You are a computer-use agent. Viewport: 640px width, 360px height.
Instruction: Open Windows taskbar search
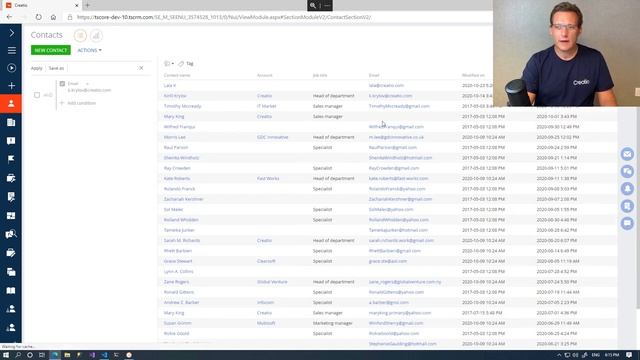pyautogui.click(x=18, y=355)
